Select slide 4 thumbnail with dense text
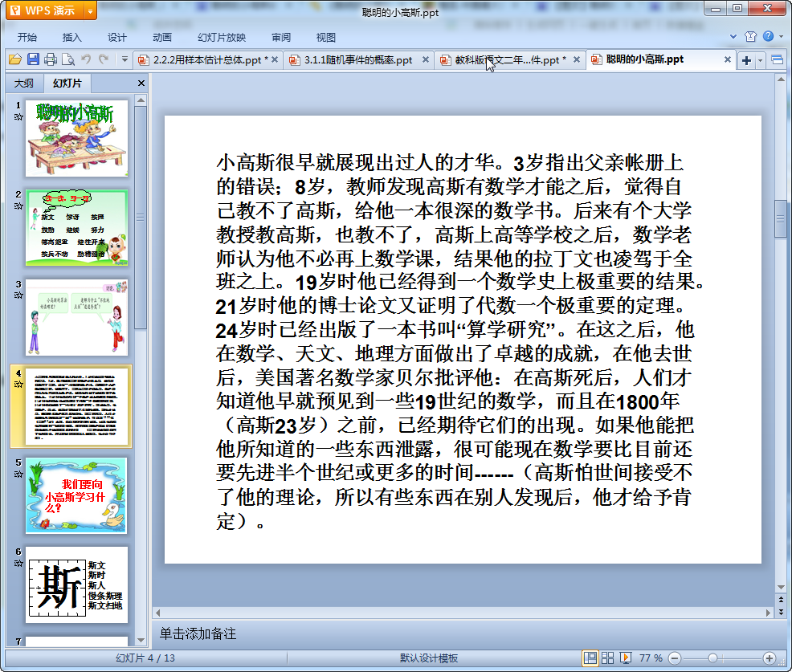 coord(77,406)
